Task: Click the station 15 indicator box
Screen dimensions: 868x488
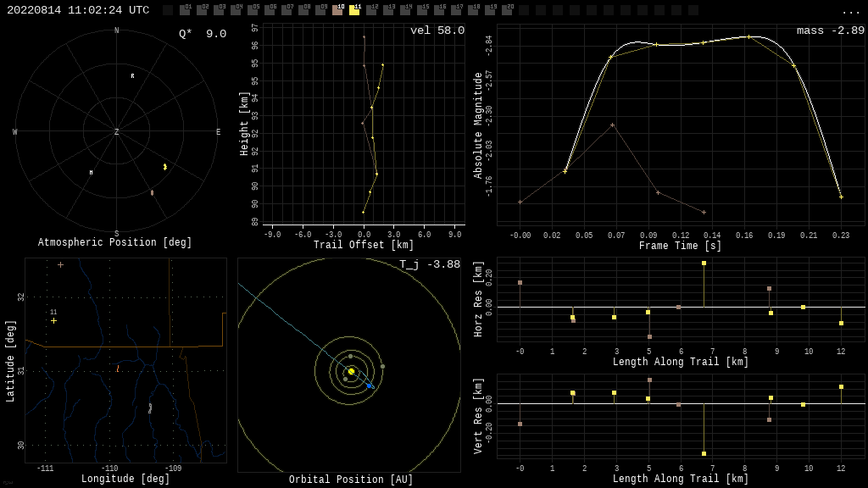Action: (422, 10)
